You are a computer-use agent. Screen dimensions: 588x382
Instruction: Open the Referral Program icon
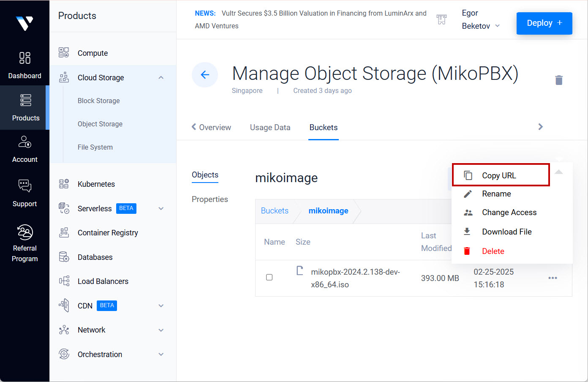(x=24, y=232)
